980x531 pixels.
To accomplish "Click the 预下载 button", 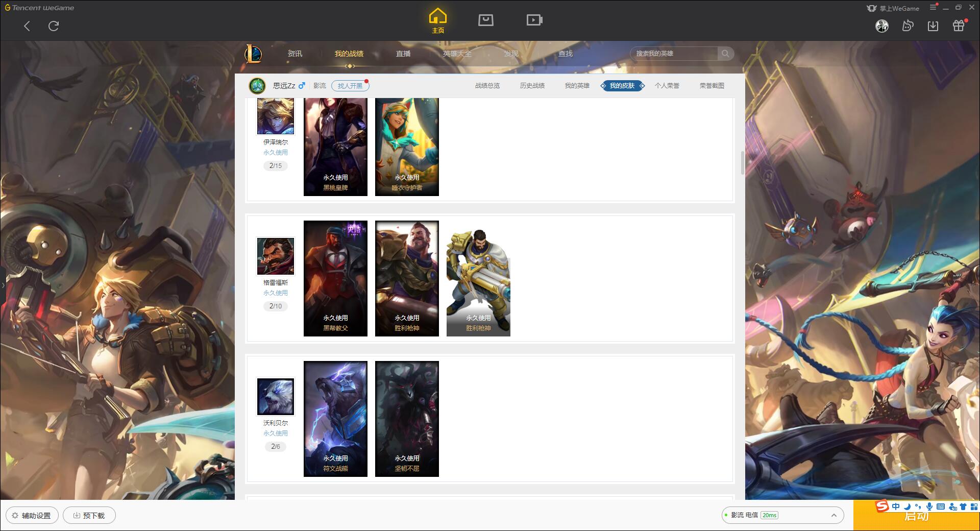I will (89, 516).
